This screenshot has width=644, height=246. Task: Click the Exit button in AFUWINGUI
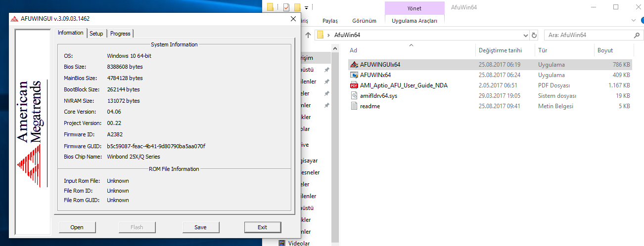point(262,227)
